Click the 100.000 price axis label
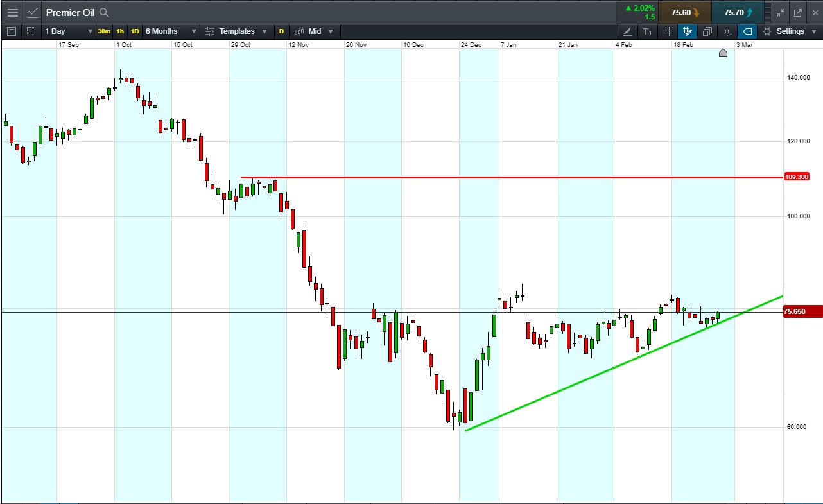The image size is (823, 504). point(798,216)
